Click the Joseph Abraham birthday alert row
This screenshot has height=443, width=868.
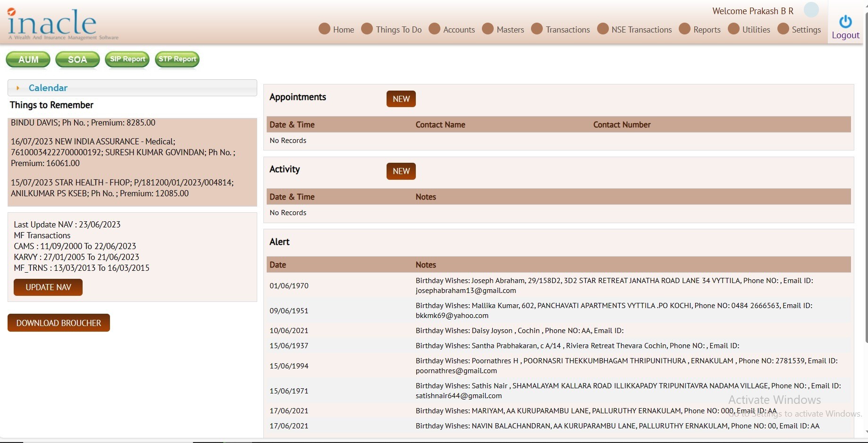pyautogui.click(x=558, y=285)
